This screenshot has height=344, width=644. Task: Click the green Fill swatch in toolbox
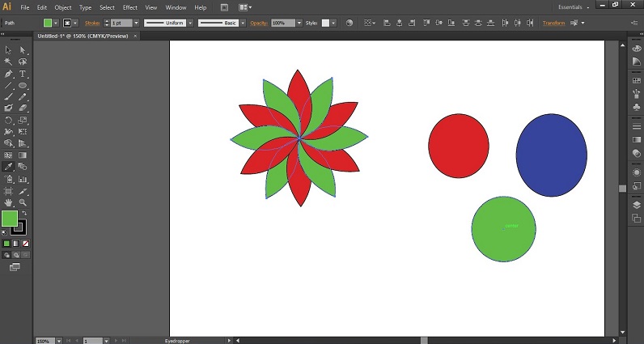9,219
